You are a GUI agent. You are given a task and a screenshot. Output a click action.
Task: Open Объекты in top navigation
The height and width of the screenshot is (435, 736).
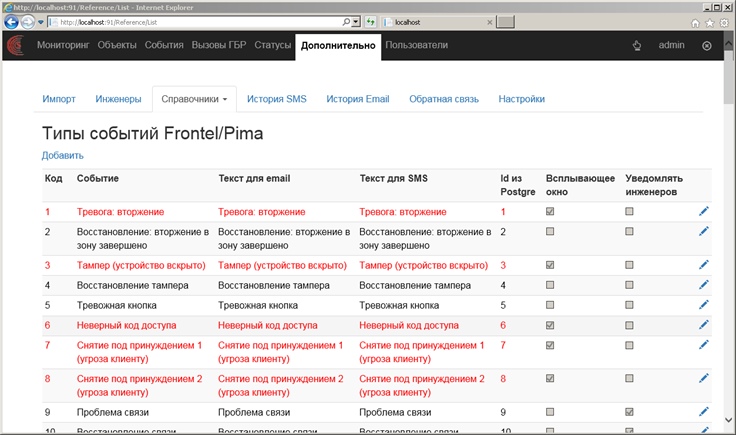[x=117, y=45]
